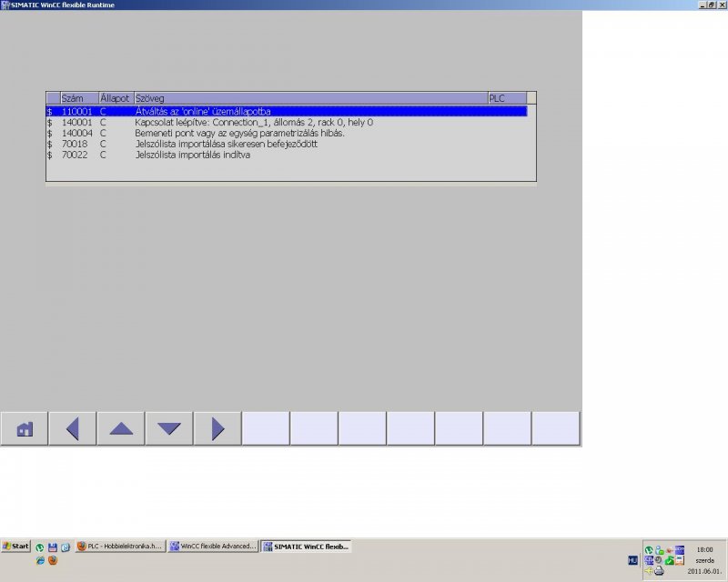Viewport: 728px width, 582px height.
Task: Click the messenger person tray icon
Action: (659, 550)
